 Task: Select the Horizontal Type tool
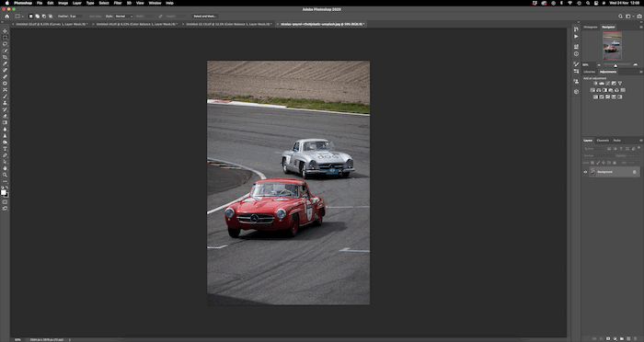point(5,149)
